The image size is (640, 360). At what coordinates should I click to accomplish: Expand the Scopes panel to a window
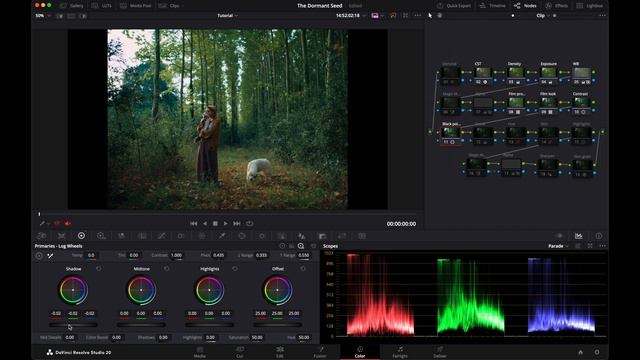(x=590, y=246)
